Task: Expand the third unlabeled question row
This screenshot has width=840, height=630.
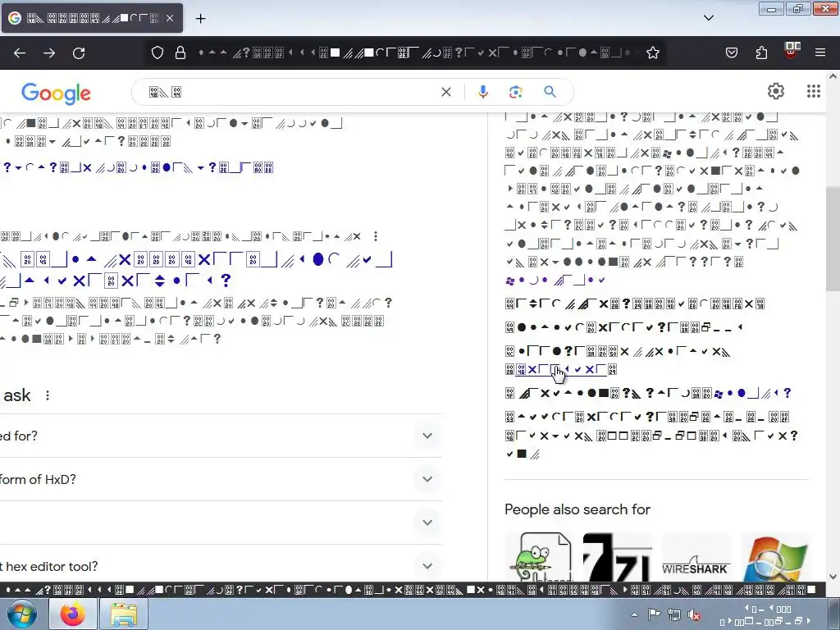Action: point(221,523)
